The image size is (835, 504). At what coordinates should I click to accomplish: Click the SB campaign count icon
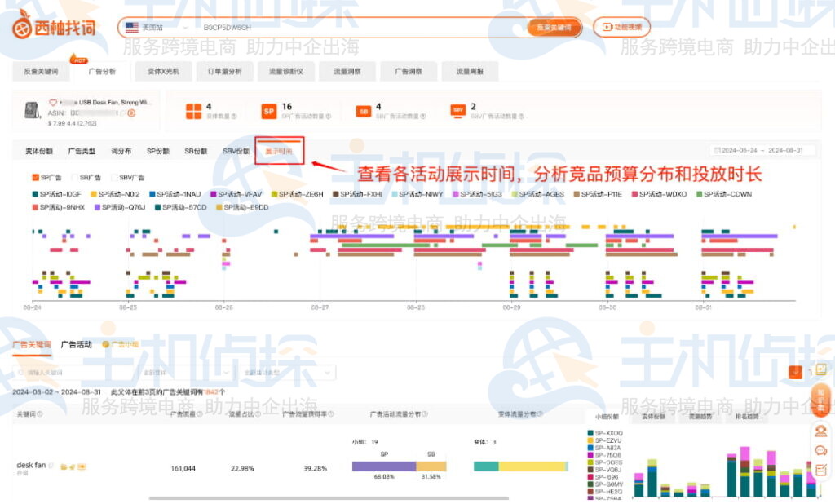(x=363, y=112)
